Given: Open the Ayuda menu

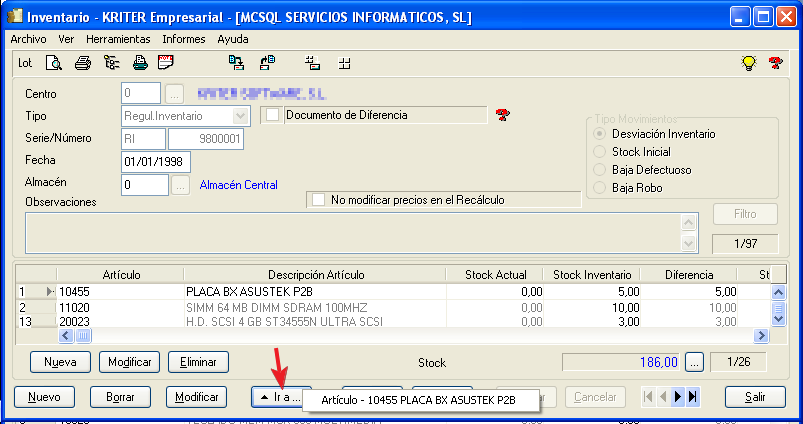Looking at the screenshot, I should point(233,39).
